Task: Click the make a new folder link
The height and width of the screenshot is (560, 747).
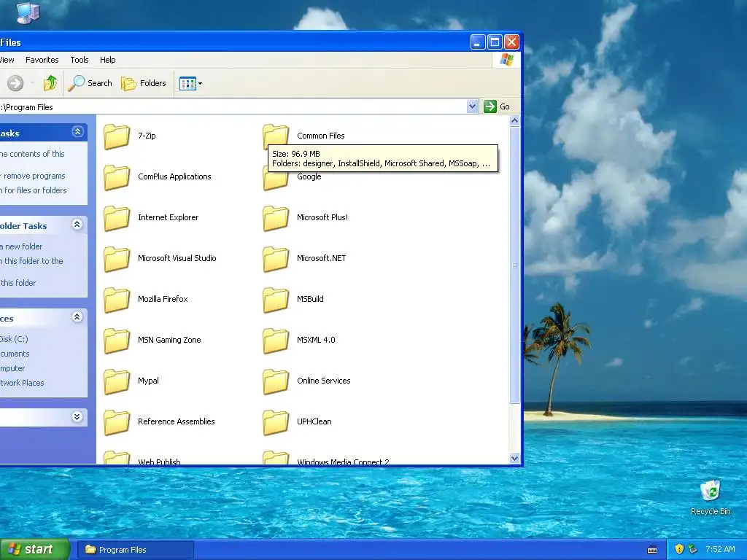Action: coord(21,246)
